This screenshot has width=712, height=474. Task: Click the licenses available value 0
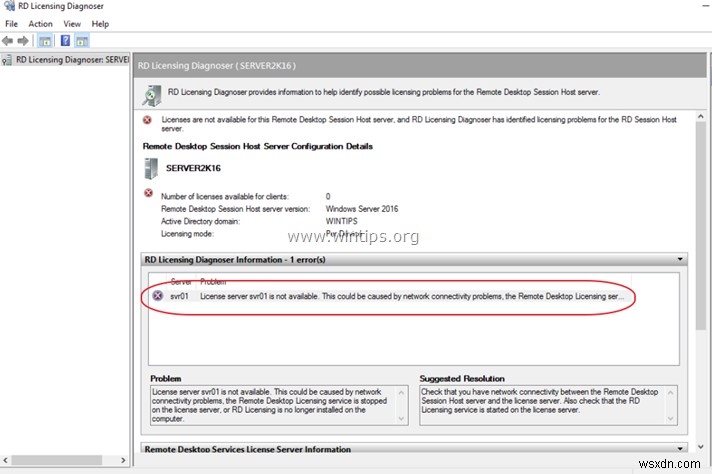pyautogui.click(x=328, y=197)
